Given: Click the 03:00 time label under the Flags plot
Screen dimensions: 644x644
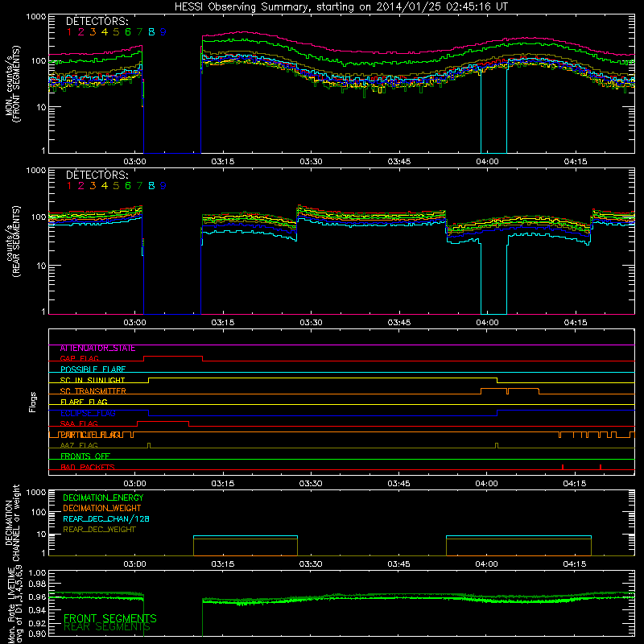Looking at the screenshot, I should point(134,484).
